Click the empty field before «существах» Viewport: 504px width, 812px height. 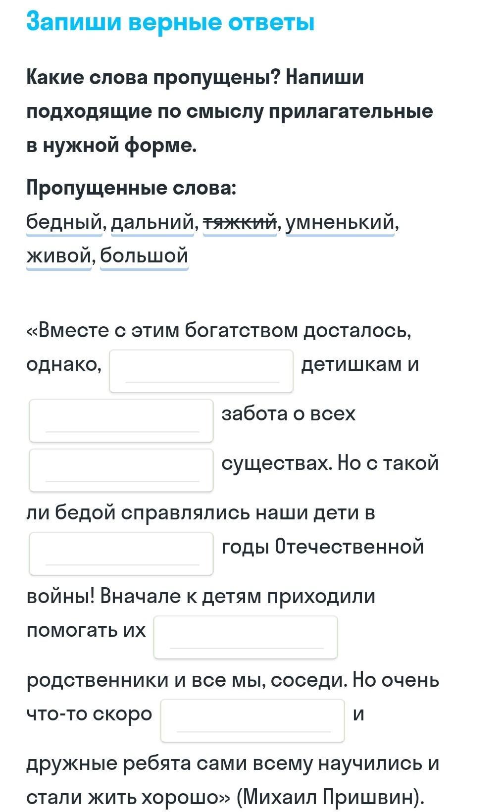(x=121, y=470)
